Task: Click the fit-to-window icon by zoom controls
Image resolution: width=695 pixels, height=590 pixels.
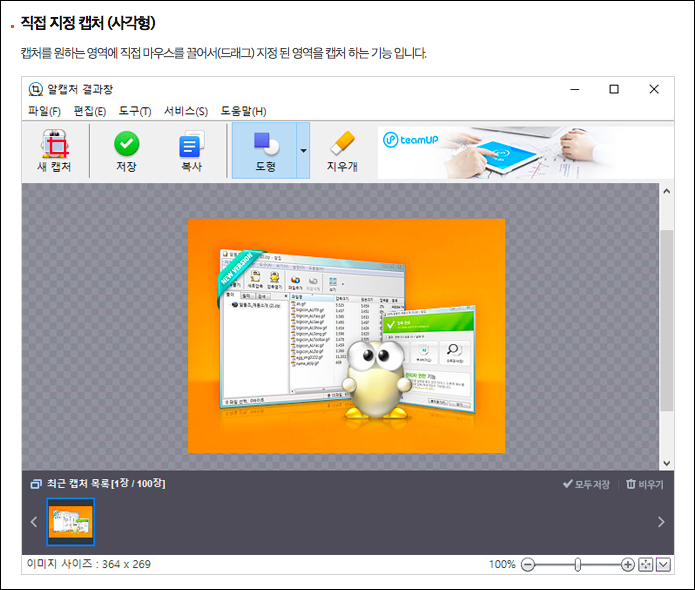Action: (646, 565)
